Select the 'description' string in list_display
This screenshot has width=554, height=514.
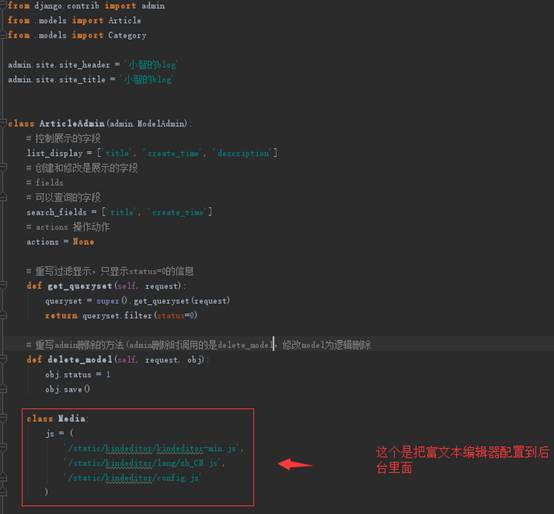coord(243,153)
